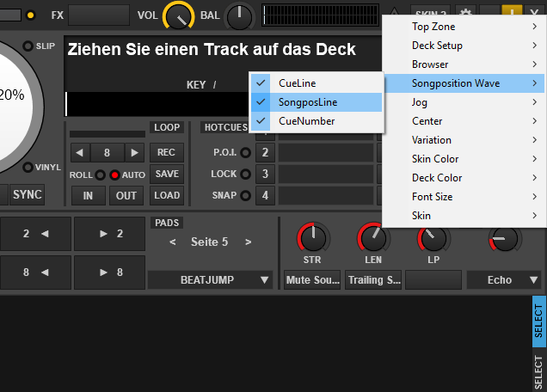Adjust the LP effect knob
This screenshot has height=392, width=547.
pos(433,239)
